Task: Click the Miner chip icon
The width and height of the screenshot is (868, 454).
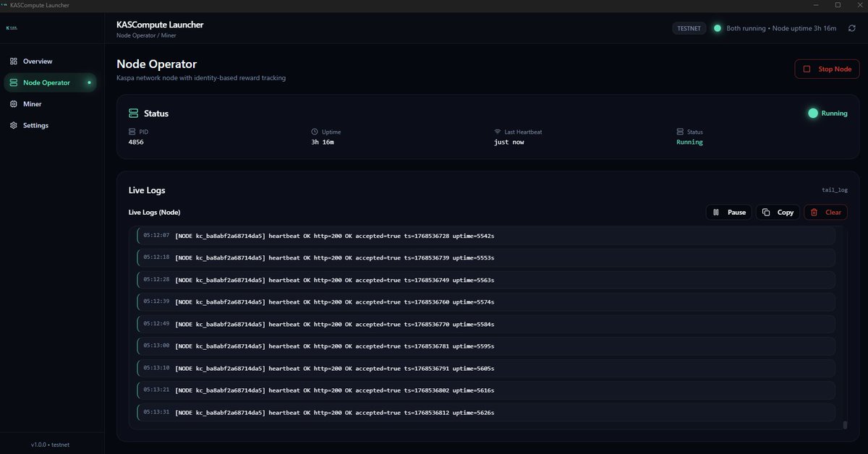Action: coord(14,104)
